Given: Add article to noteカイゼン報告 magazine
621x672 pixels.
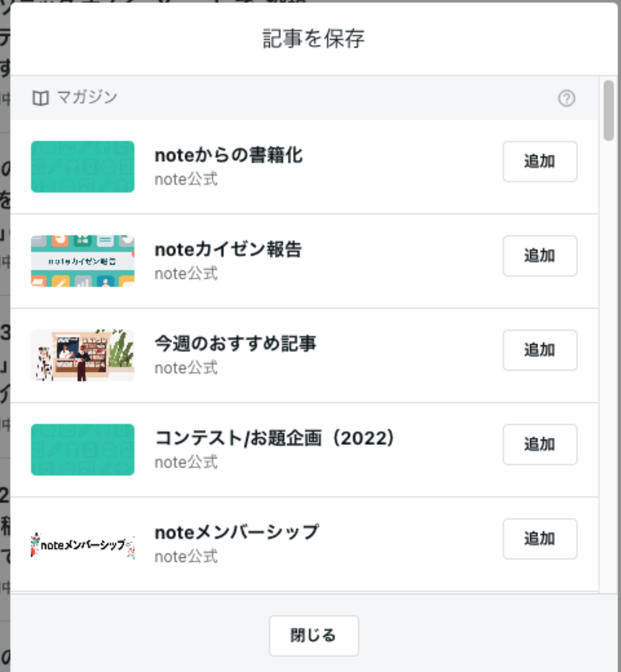Looking at the screenshot, I should (540, 256).
